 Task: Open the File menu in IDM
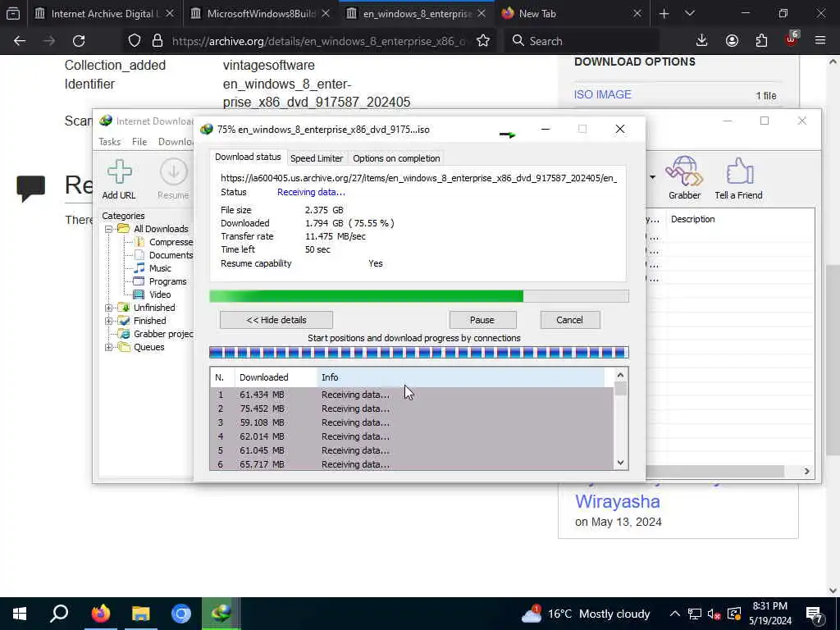point(139,142)
